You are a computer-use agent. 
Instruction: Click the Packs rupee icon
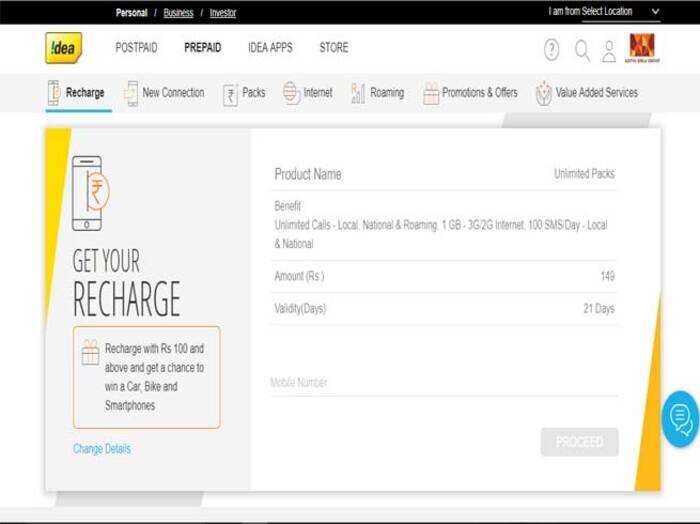pos(230,95)
